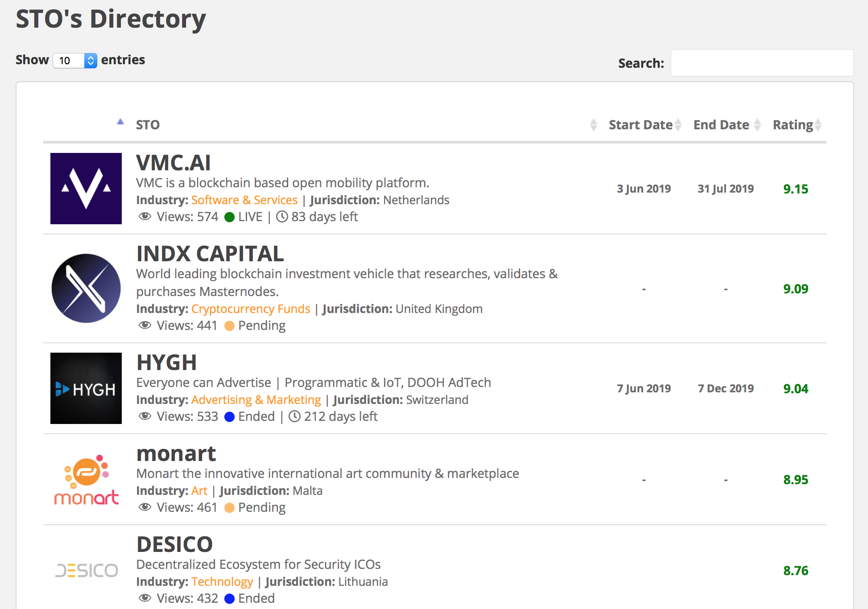Click the blue Ended dot for HYGH
The image size is (868, 609).
tap(230, 417)
